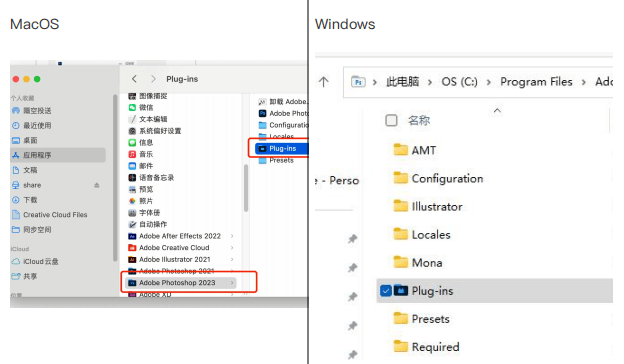Uncheck the Plug-ins folder checkbox
This screenshot has width=624, height=364.
pos(386,291)
